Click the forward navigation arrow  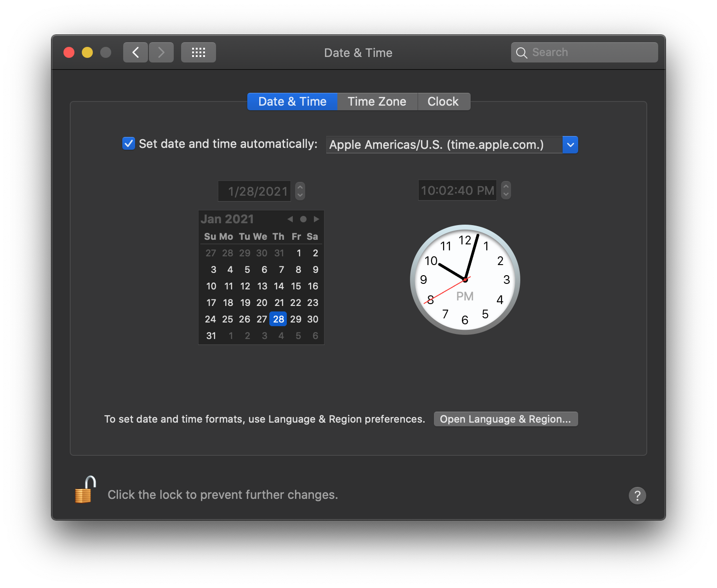click(161, 52)
